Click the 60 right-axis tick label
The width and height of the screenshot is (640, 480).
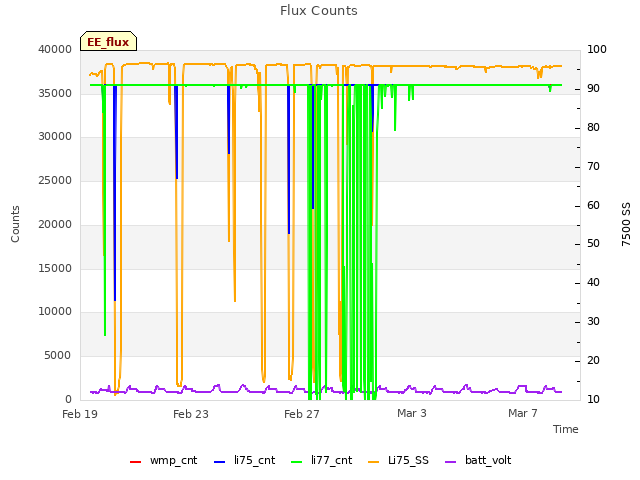click(593, 205)
